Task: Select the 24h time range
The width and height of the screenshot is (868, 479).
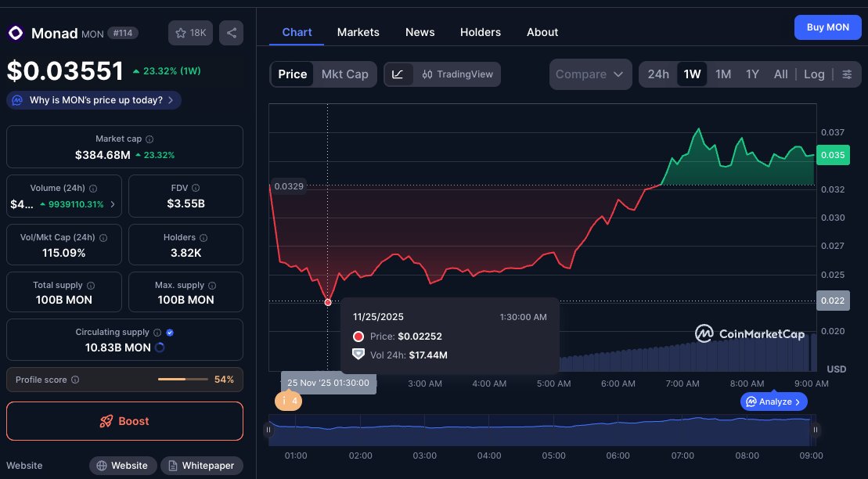Action: [658, 74]
